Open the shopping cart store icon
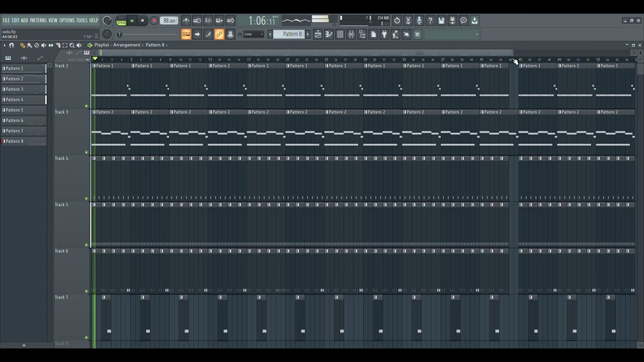The height and width of the screenshot is (362, 644). [x=417, y=34]
